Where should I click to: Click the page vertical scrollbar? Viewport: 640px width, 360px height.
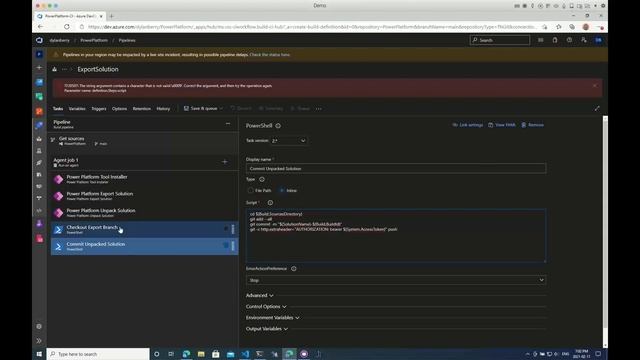click(x=605, y=231)
